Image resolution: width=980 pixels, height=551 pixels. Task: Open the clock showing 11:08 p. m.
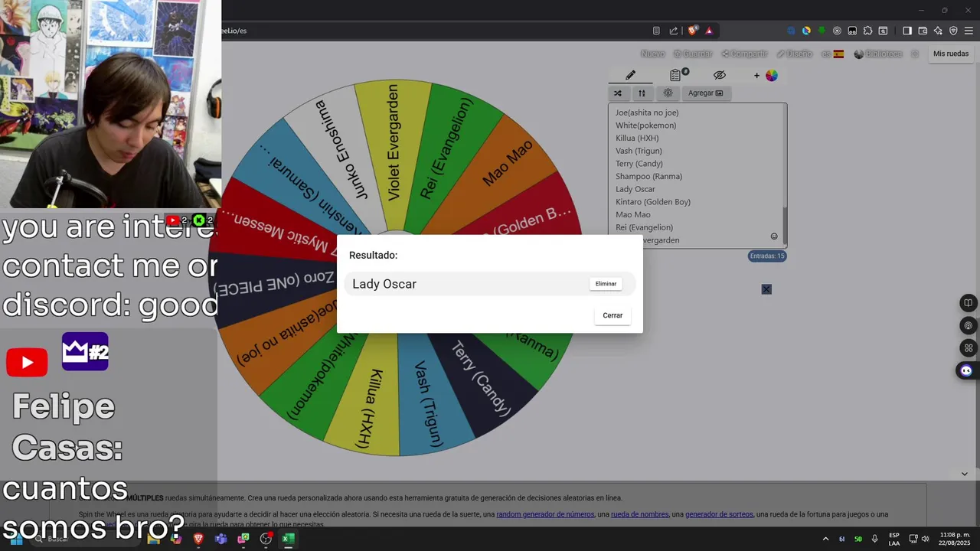(x=955, y=539)
